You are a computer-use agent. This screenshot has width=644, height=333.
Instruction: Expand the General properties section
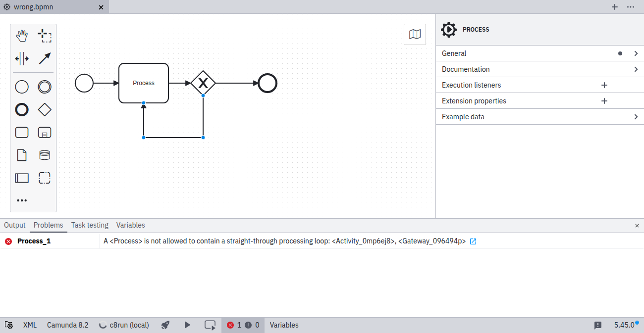tap(539, 53)
